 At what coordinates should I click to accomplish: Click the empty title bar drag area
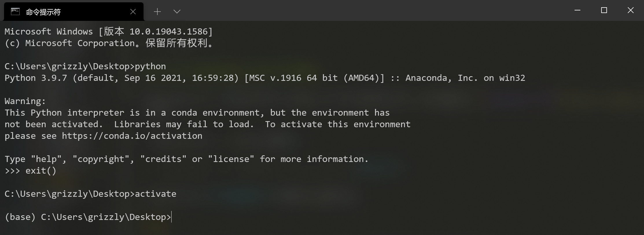pos(376,10)
